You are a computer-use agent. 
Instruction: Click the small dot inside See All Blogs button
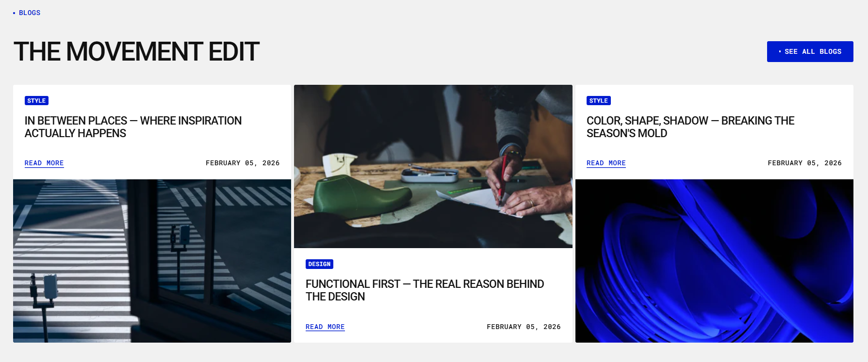[780, 51]
